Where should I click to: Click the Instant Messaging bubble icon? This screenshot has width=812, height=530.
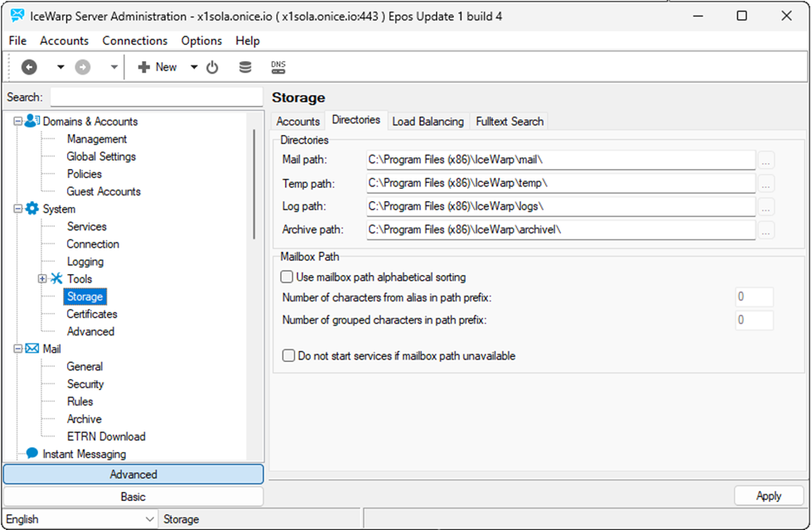pyautogui.click(x=32, y=454)
